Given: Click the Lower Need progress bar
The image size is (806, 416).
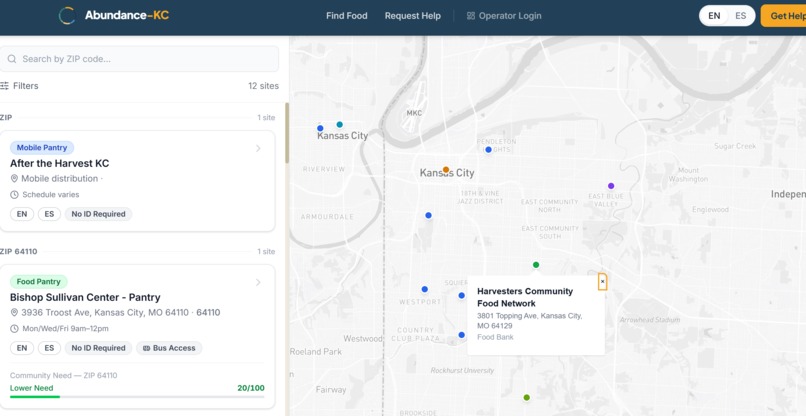Looking at the screenshot, I should 137,396.
